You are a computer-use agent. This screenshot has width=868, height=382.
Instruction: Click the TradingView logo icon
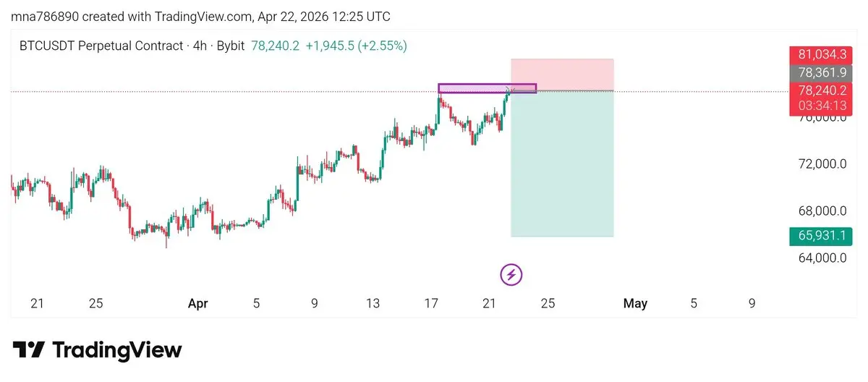click(x=29, y=351)
